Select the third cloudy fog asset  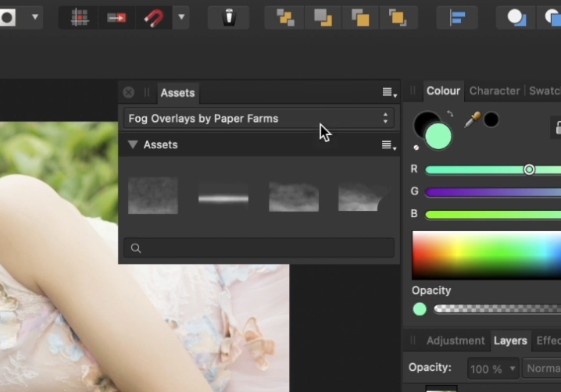(294, 197)
